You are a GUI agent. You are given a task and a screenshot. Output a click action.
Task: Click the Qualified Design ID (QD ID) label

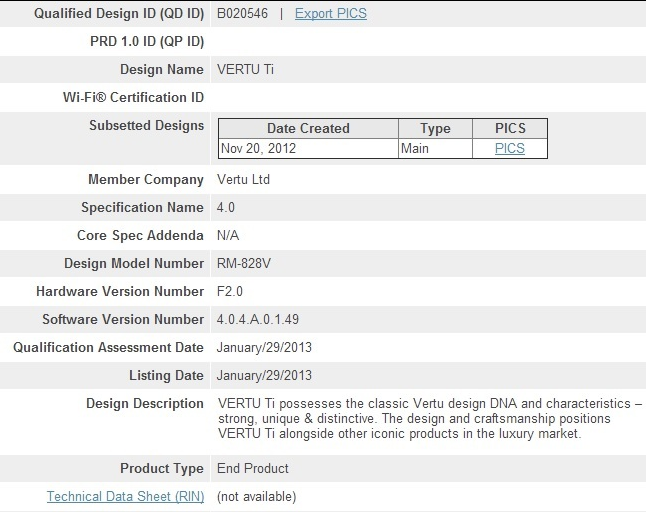tap(119, 14)
